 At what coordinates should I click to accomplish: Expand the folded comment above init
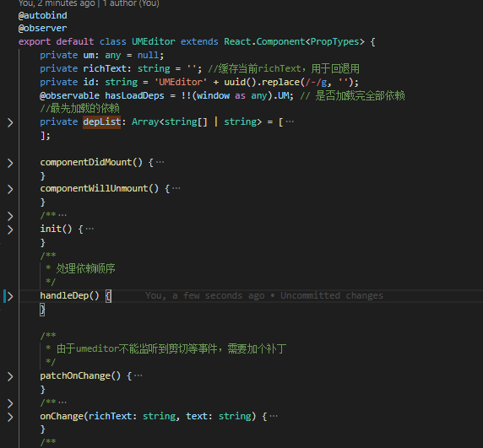click(x=10, y=216)
